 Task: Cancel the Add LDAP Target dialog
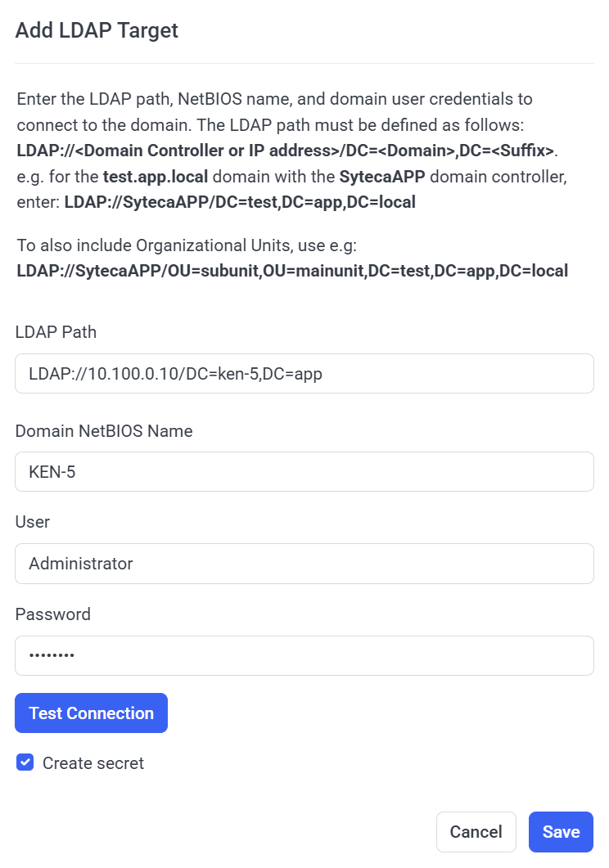coord(476,832)
